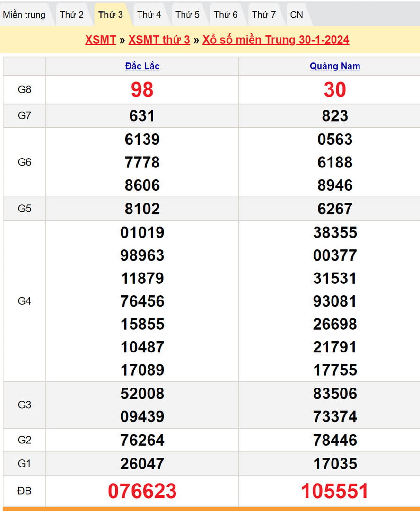Click Đắc Lắc special prize number 076623
Viewport: 420px width, 511px height.
click(x=142, y=491)
